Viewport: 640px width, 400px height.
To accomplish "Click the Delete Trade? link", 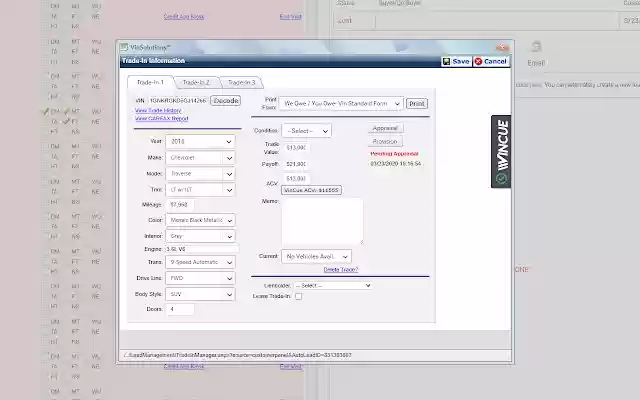I will [x=341, y=270].
